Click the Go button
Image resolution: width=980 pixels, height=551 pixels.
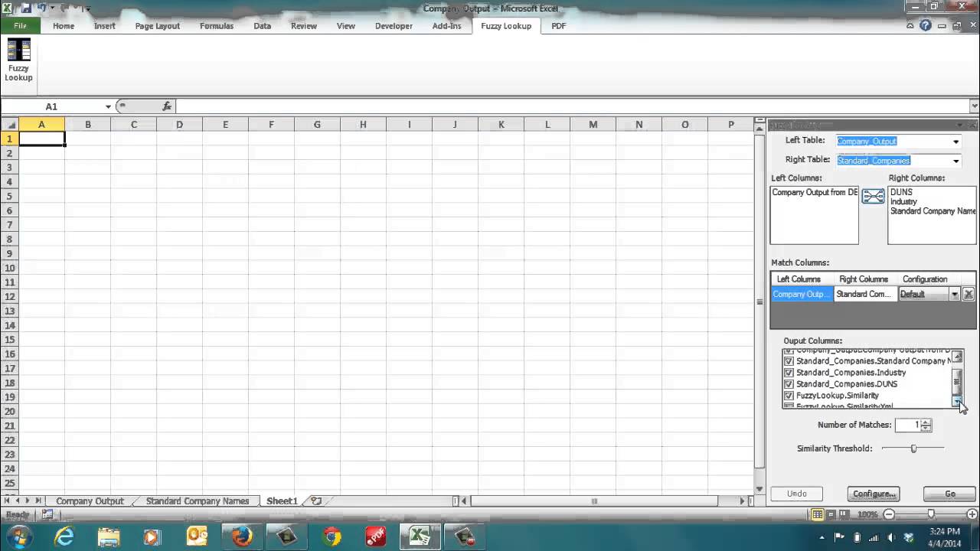949,494
